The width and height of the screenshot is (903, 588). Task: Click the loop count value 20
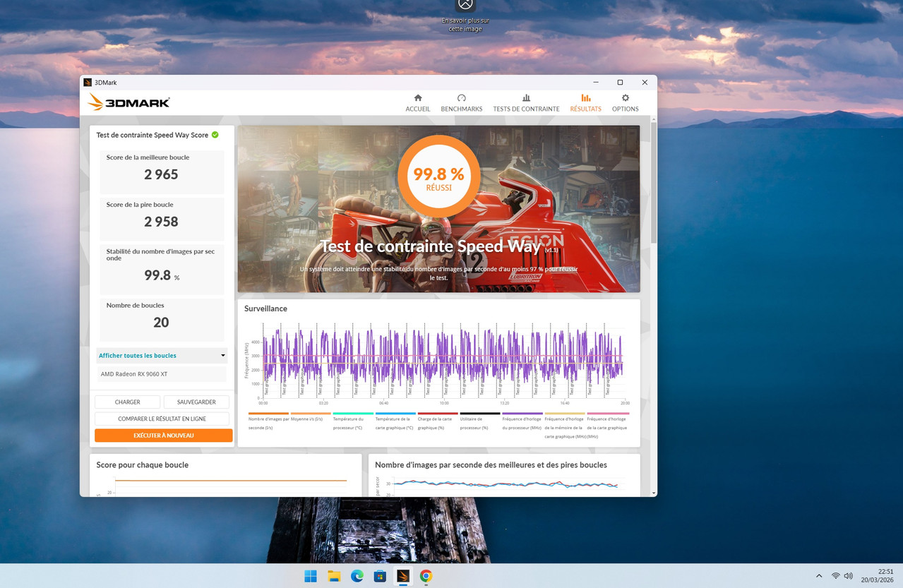click(161, 323)
